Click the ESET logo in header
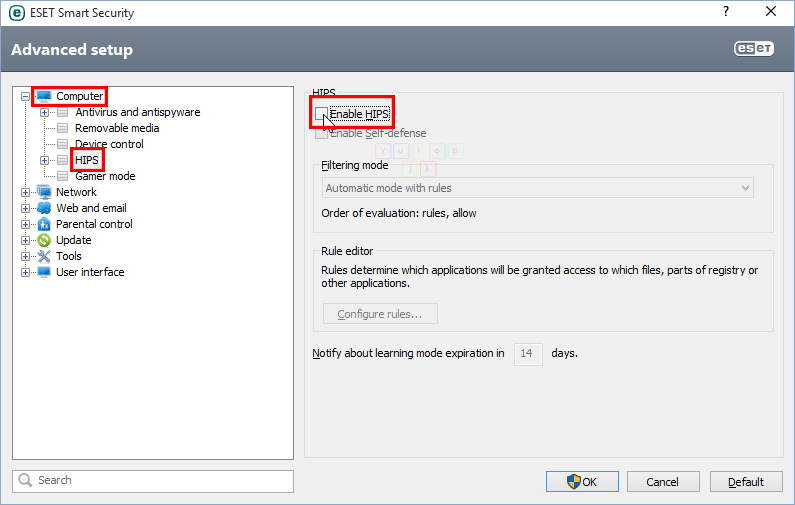This screenshot has height=505, width=795. click(754, 49)
